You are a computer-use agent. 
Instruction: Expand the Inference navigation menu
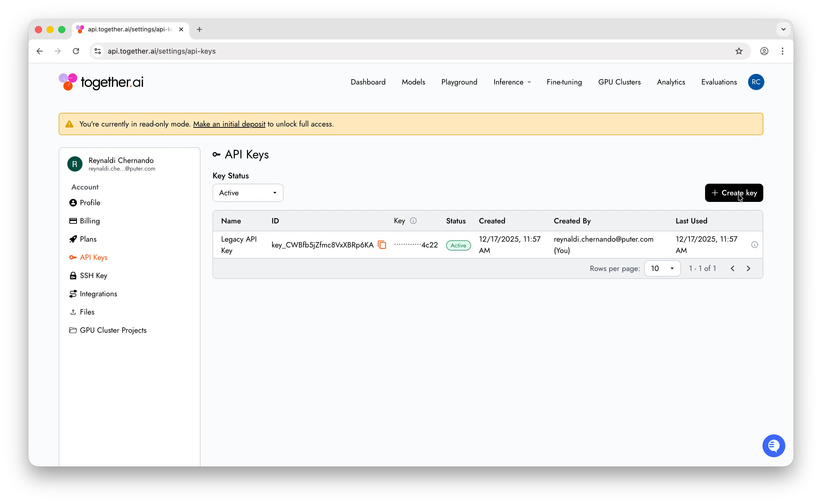coord(512,82)
